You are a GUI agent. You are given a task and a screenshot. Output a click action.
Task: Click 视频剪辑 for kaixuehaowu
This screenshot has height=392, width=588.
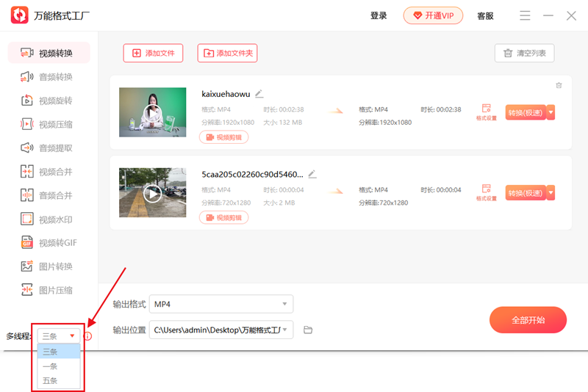224,137
